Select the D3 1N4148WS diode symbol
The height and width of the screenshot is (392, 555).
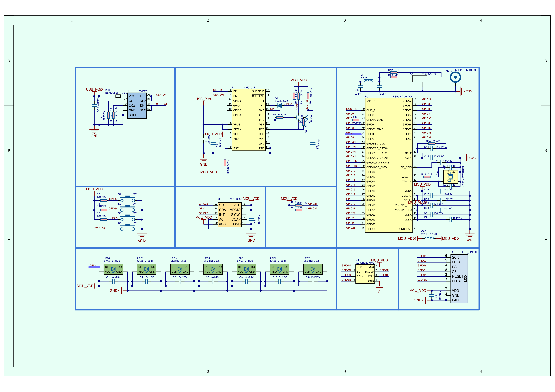280,106
